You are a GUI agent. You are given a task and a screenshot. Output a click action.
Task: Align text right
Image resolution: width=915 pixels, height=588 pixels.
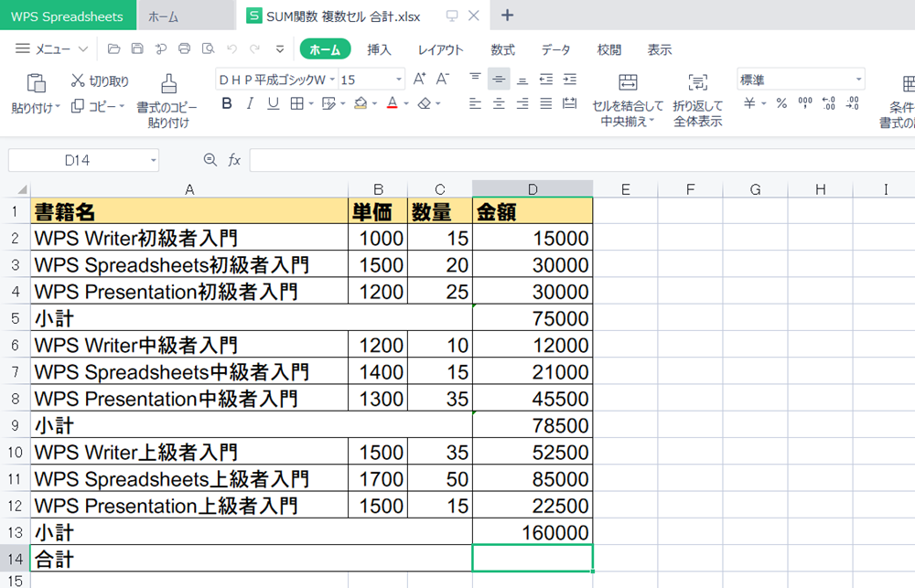pyautogui.click(x=522, y=104)
